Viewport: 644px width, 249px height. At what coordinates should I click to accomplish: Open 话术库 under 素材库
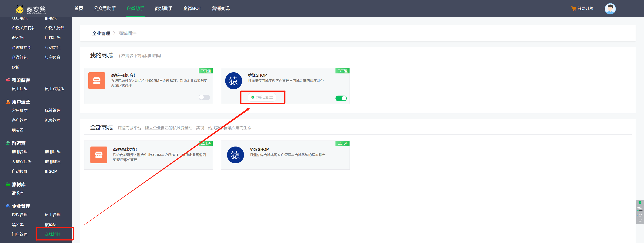coord(17,193)
